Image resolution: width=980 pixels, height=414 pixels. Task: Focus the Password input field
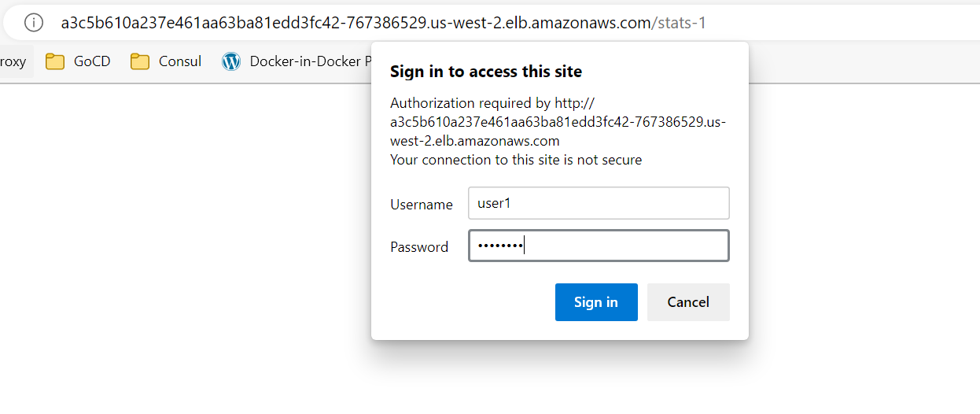(x=599, y=246)
